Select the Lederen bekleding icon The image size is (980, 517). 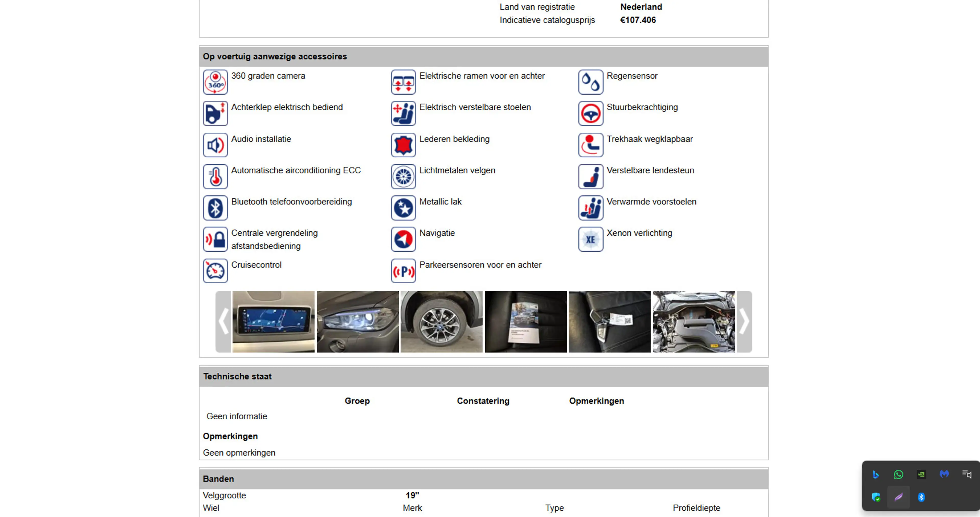click(403, 145)
